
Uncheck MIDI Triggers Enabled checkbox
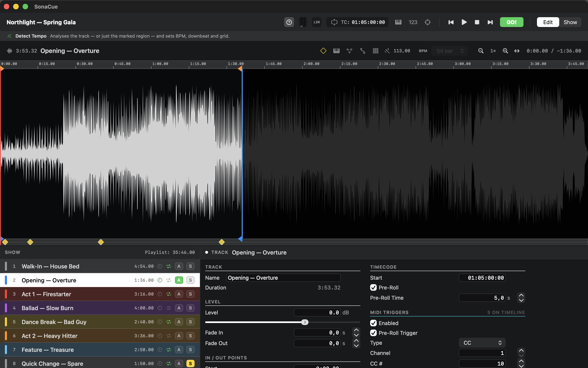point(373,323)
